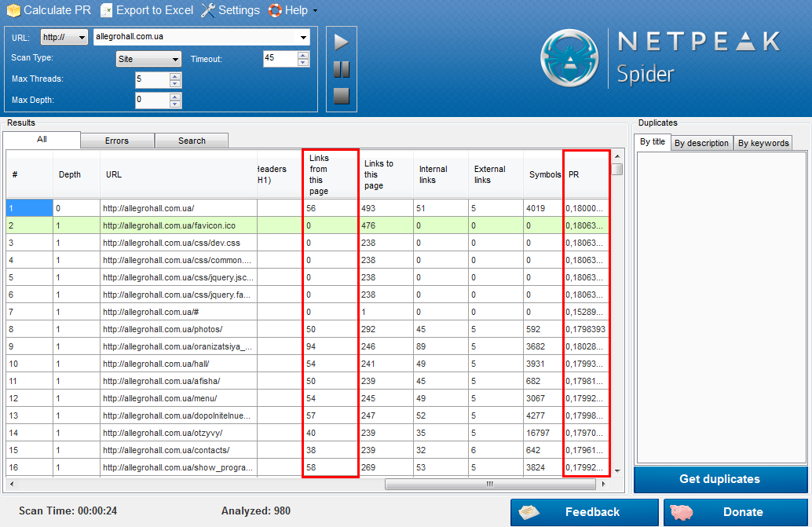Increase the Max Threads value
This screenshot has width=812, height=527.
pyautogui.click(x=176, y=77)
